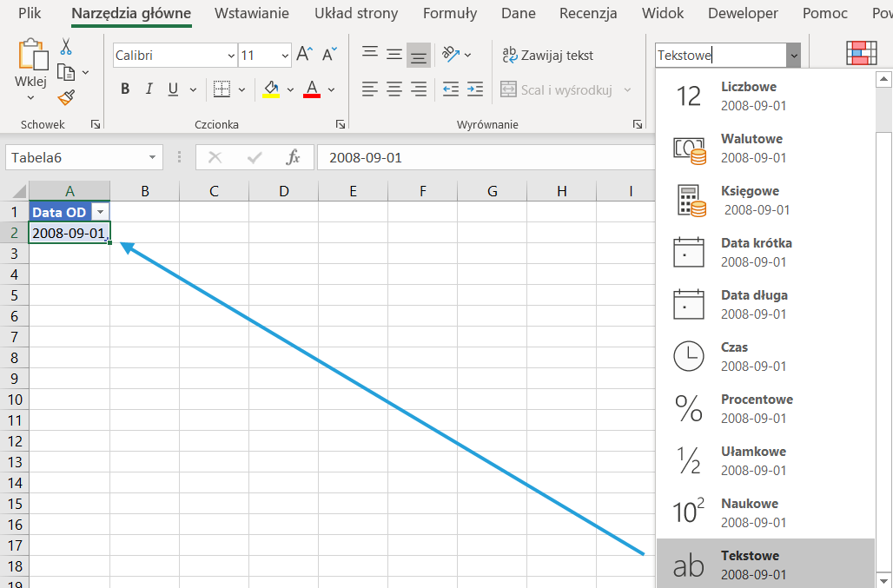Toggle Zawijaj tekst wrap text
The height and width of the screenshot is (588, 893).
tap(547, 55)
